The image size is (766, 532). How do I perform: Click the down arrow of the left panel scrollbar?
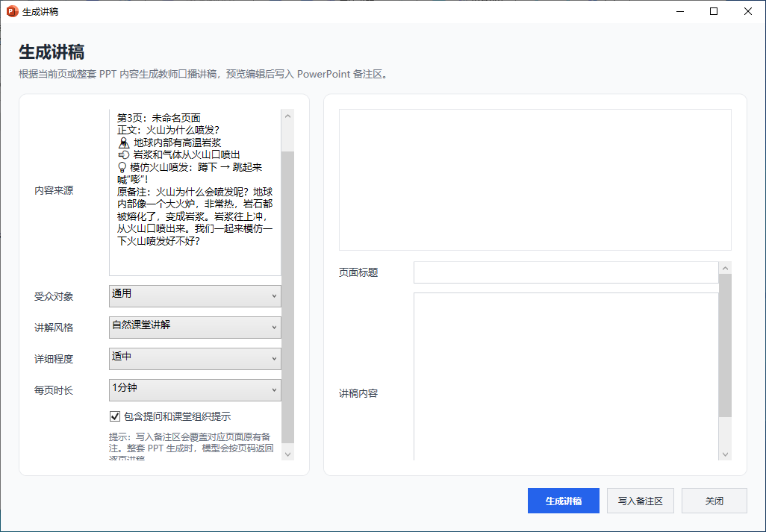(287, 454)
